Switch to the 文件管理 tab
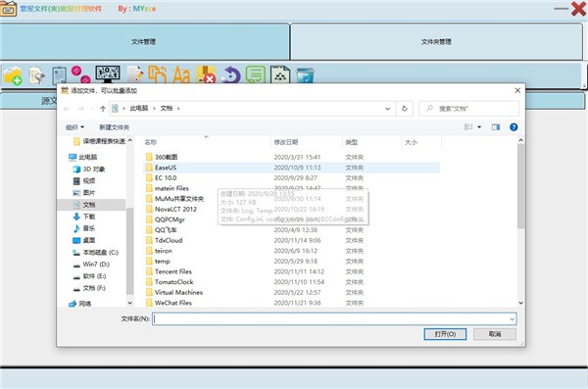588x389 pixels. [x=144, y=41]
